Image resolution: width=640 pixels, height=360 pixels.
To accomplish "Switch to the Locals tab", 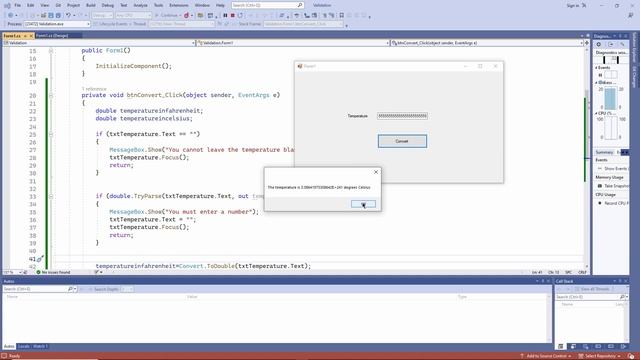I will (x=24, y=346).
